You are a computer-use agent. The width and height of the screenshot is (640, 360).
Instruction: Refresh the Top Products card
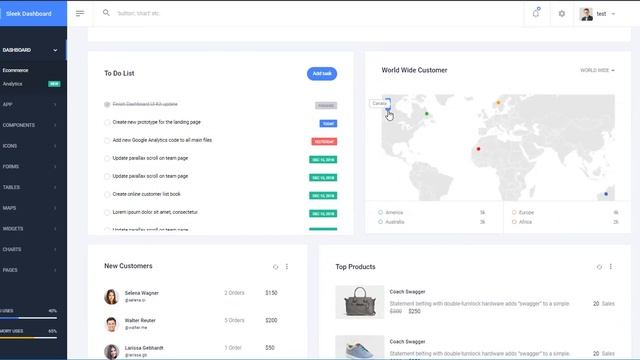pyautogui.click(x=599, y=267)
